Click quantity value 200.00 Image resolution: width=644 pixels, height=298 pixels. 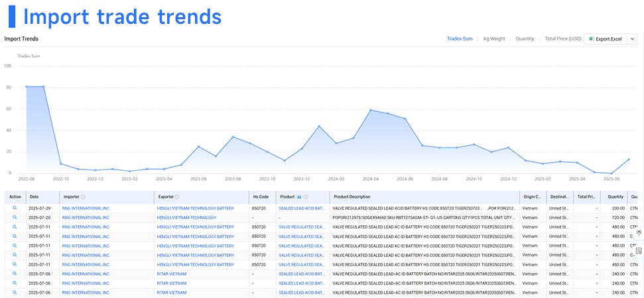(x=617, y=208)
